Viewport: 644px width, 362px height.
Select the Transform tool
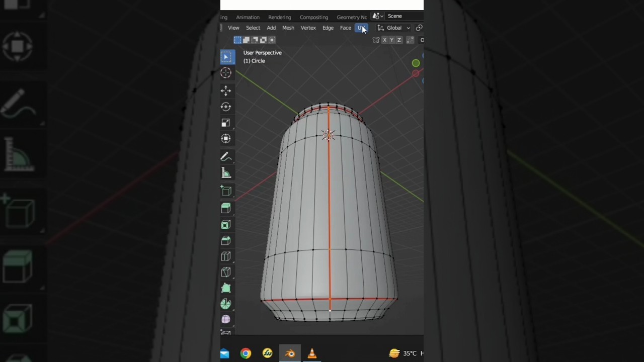pyautogui.click(x=226, y=139)
